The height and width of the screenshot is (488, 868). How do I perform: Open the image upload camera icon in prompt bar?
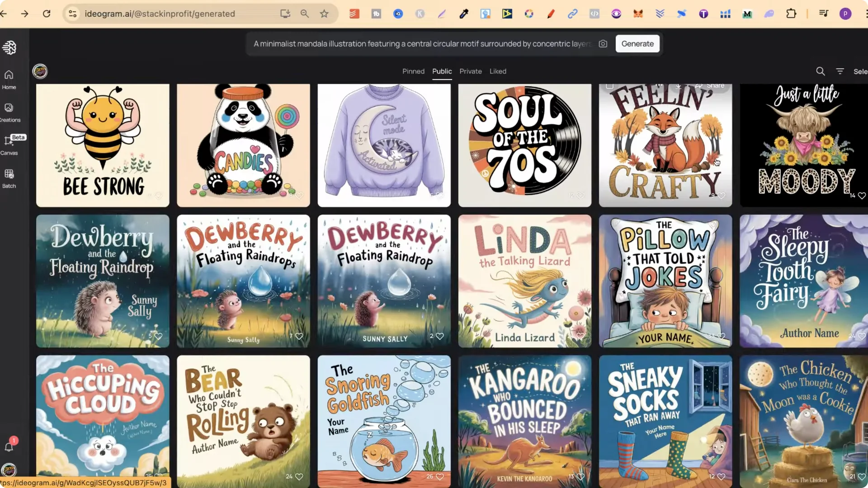coord(603,43)
